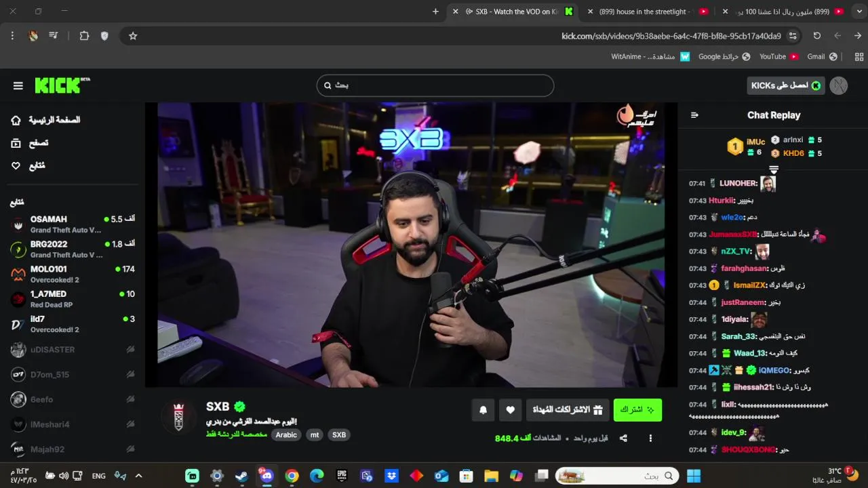Click chat username SHOUQXBONO
Viewport: 868px width, 488px height.
[x=749, y=449]
